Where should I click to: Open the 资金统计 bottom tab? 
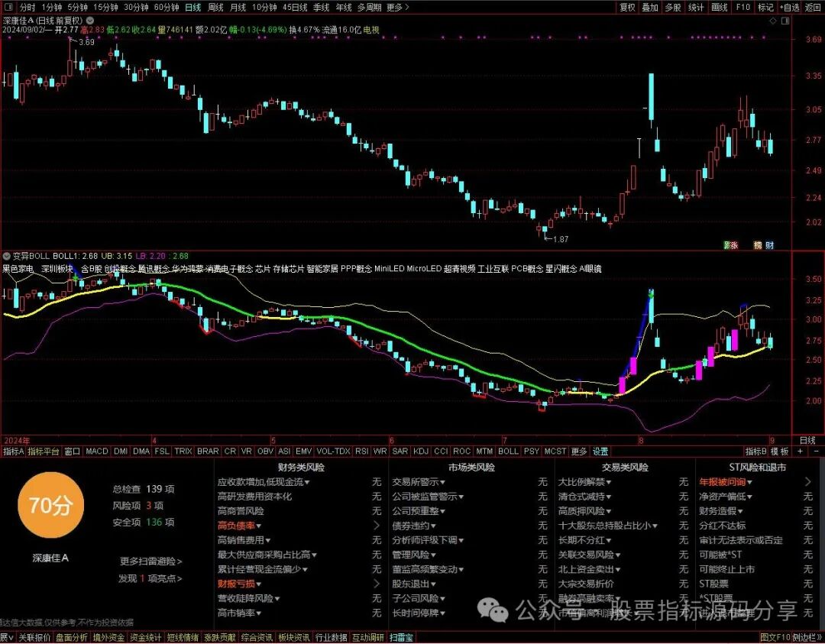pyautogui.click(x=146, y=638)
